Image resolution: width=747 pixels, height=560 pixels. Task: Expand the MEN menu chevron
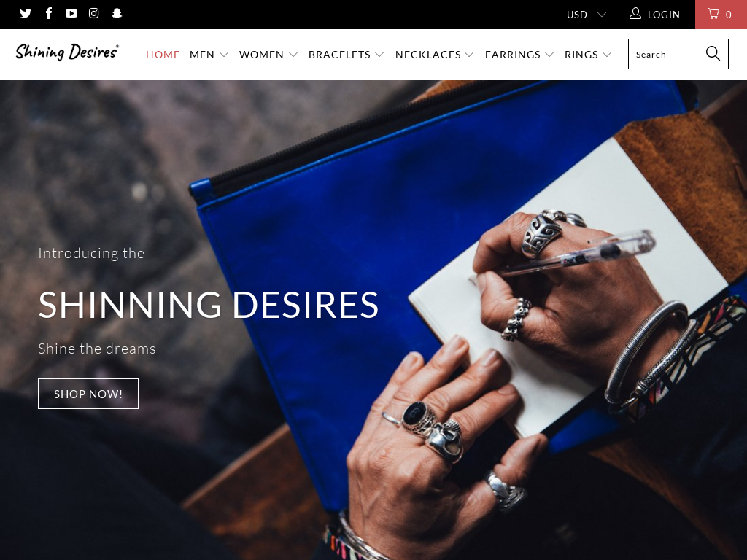(223, 55)
